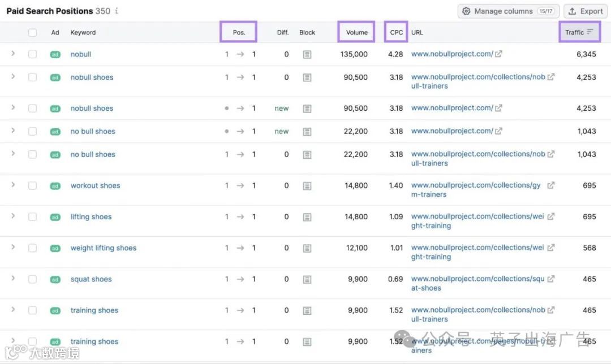Click the 6,345 traffic value
The image size is (611, 364).
point(586,54)
